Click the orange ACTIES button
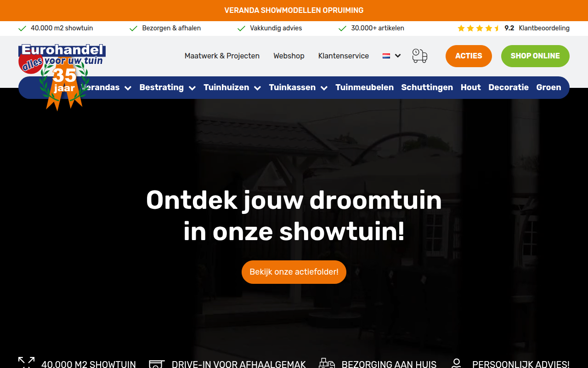The width and height of the screenshot is (588, 368). pos(469,56)
